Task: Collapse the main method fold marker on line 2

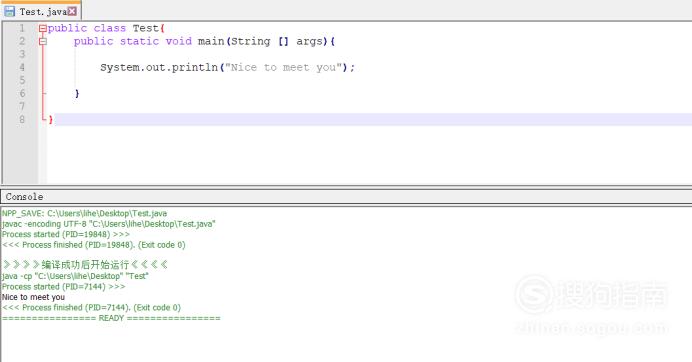Action: tap(43, 41)
